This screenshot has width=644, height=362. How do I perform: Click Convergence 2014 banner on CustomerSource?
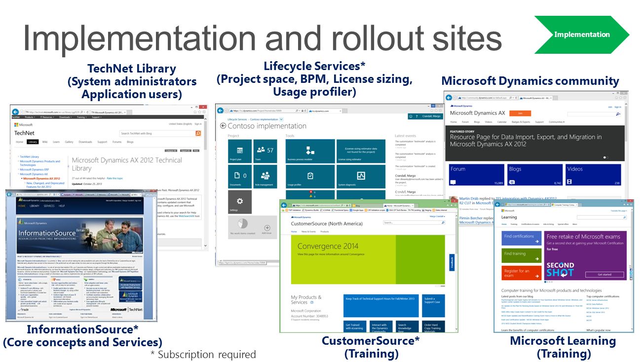pyautogui.click(x=368, y=259)
